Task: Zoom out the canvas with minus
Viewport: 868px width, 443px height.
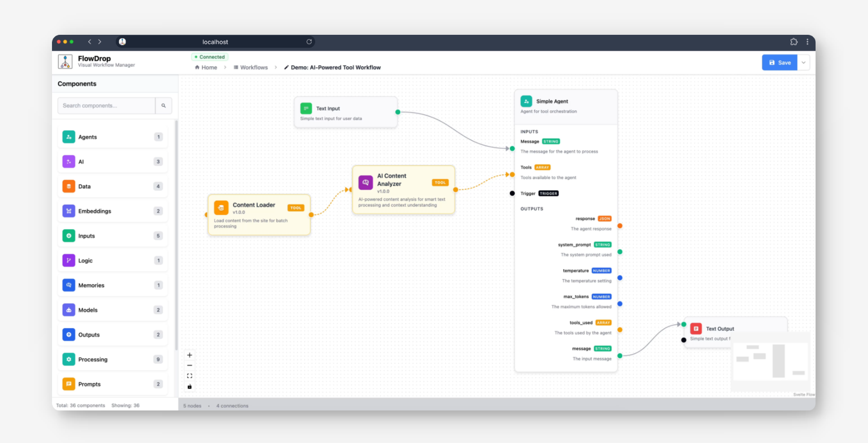Action: (190, 366)
